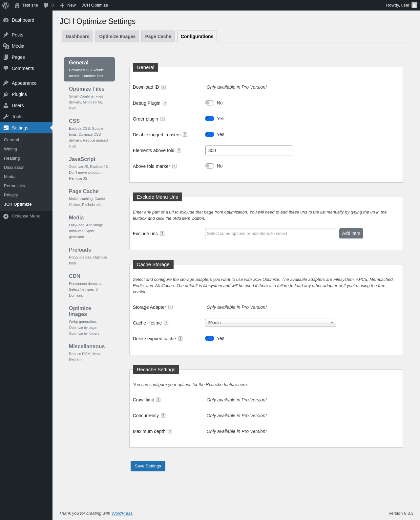Click the help icon beside Crawl limit
420x520 pixels.
tap(158, 400)
